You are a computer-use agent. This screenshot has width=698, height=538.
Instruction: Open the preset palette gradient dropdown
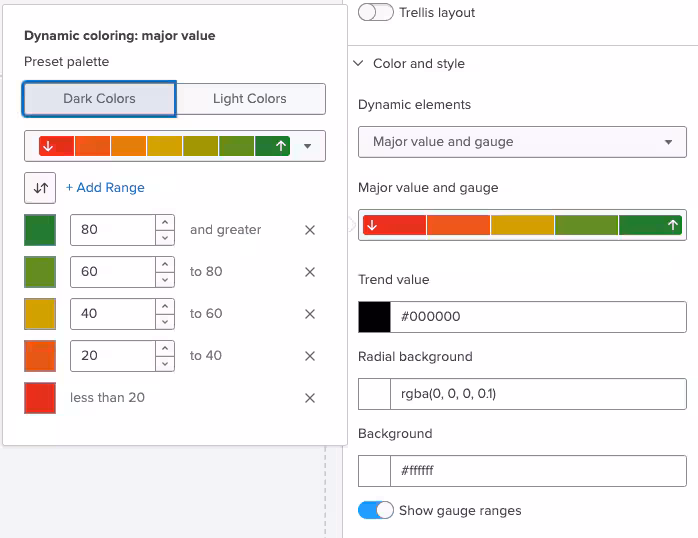[x=307, y=146]
